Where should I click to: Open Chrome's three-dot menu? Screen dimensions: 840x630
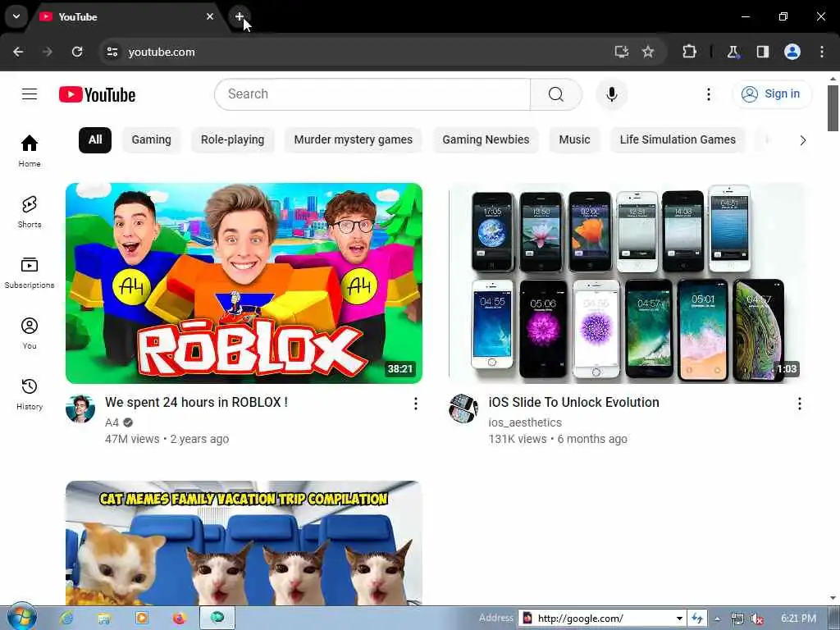point(822,52)
